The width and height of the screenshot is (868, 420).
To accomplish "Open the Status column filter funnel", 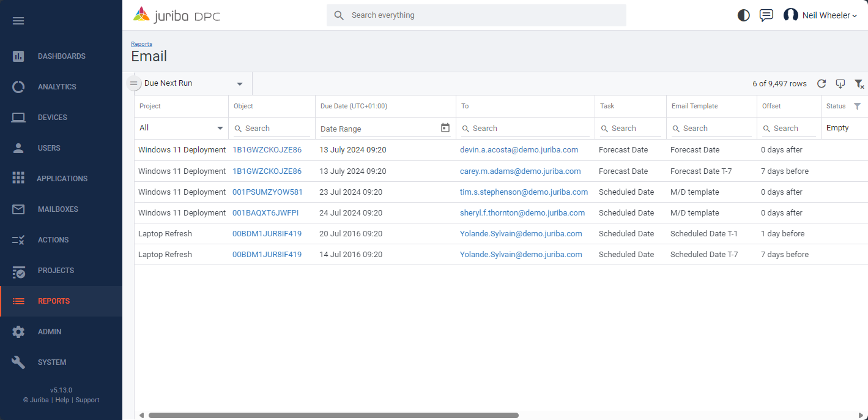I will click(x=858, y=106).
